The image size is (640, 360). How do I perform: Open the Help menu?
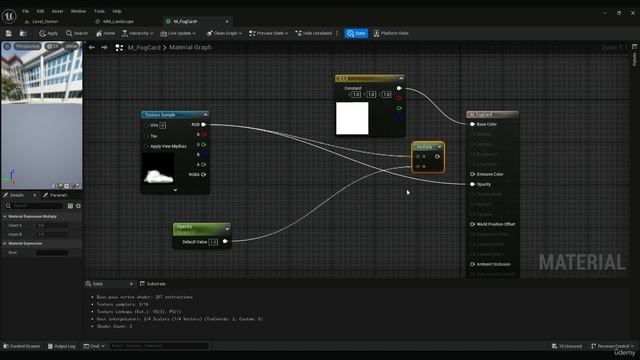(117, 11)
